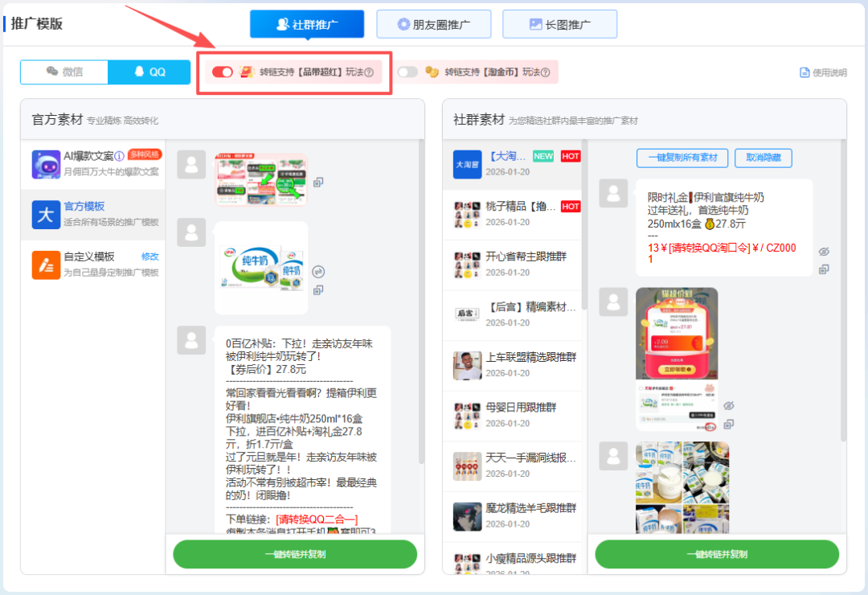Select 官方模板 template option

click(x=93, y=215)
